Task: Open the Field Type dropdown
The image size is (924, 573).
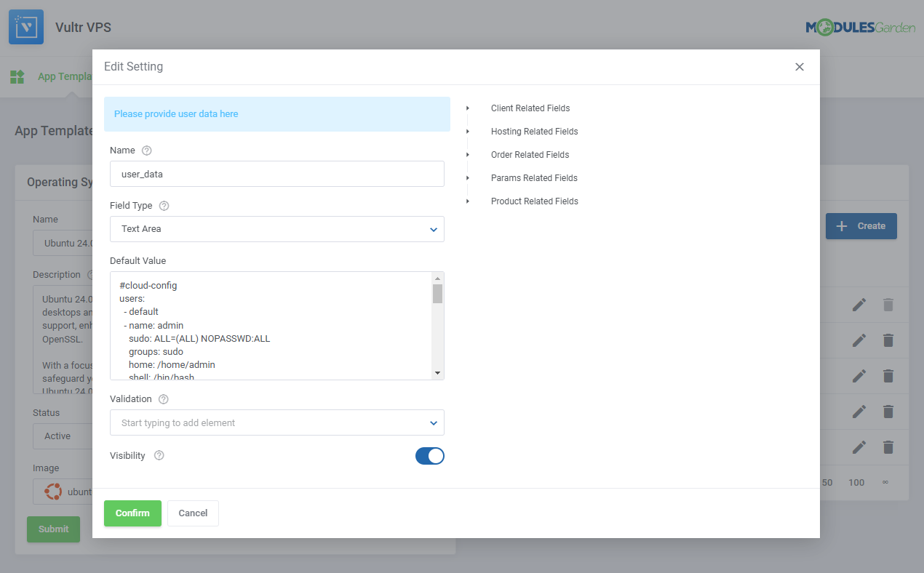Action: click(276, 229)
